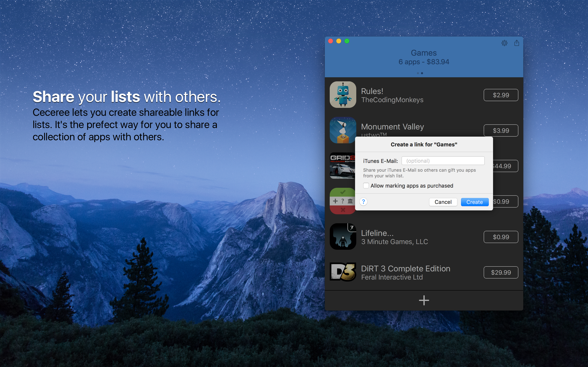
Task: Switch to the first list page dot
Action: point(418,73)
